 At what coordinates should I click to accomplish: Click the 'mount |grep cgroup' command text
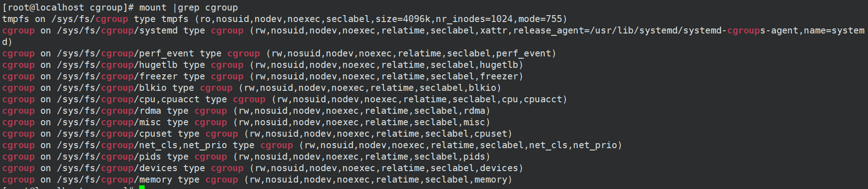(x=189, y=8)
